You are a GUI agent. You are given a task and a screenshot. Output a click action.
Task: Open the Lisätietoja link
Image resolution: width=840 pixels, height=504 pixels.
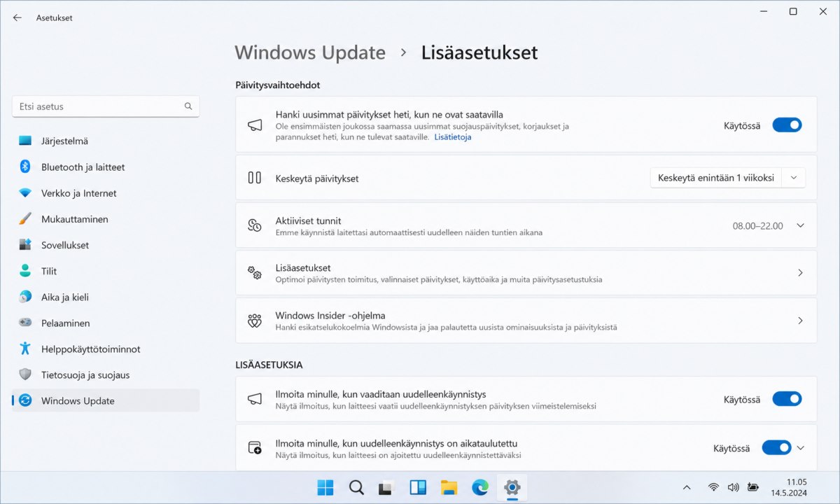[x=453, y=137]
